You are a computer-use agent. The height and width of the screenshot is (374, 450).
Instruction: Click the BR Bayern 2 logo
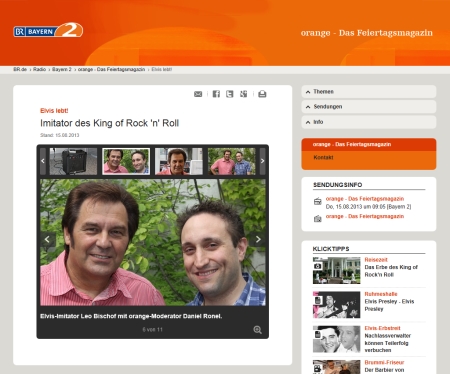[x=48, y=31]
